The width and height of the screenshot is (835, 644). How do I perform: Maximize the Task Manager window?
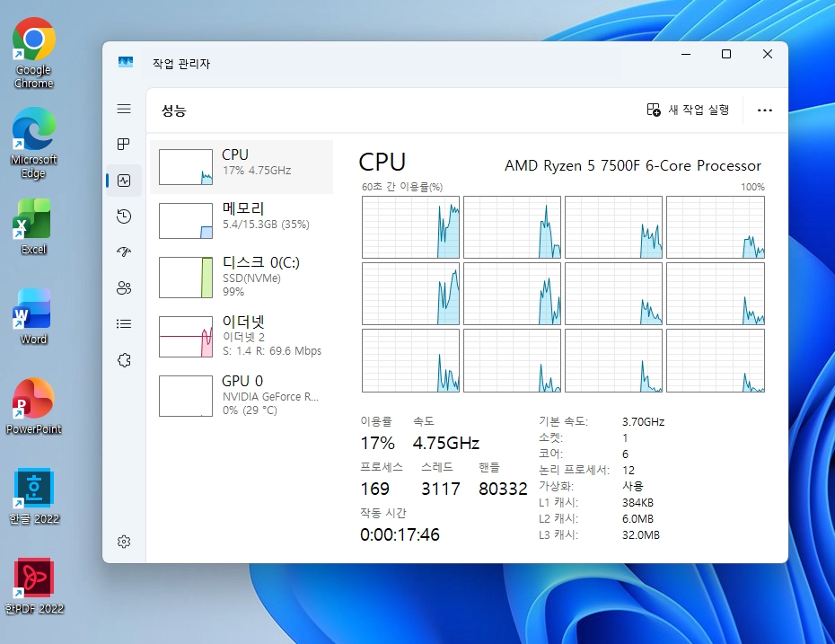pyautogui.click(x=726, y=54)
